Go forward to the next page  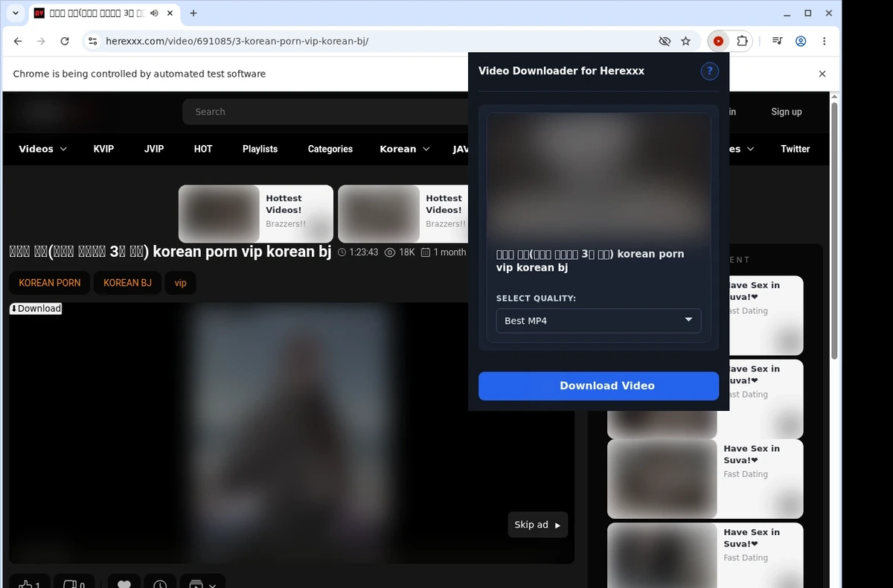pos(41,42)
